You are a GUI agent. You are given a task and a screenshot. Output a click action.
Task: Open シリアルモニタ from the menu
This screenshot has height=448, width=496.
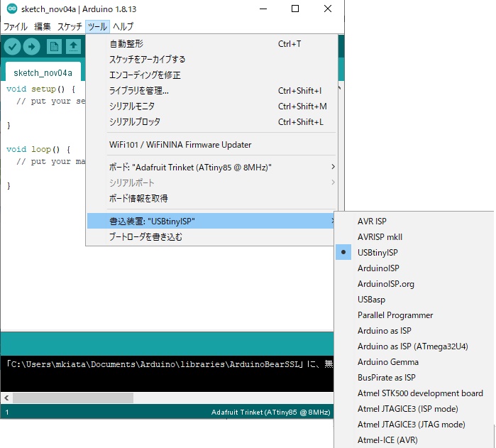point(211,106)
